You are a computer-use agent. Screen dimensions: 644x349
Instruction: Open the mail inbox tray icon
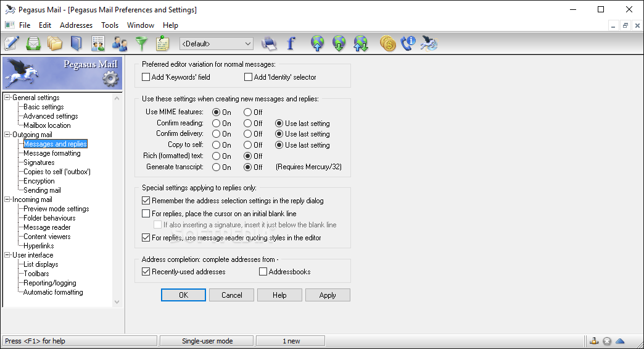click(33, 43)
